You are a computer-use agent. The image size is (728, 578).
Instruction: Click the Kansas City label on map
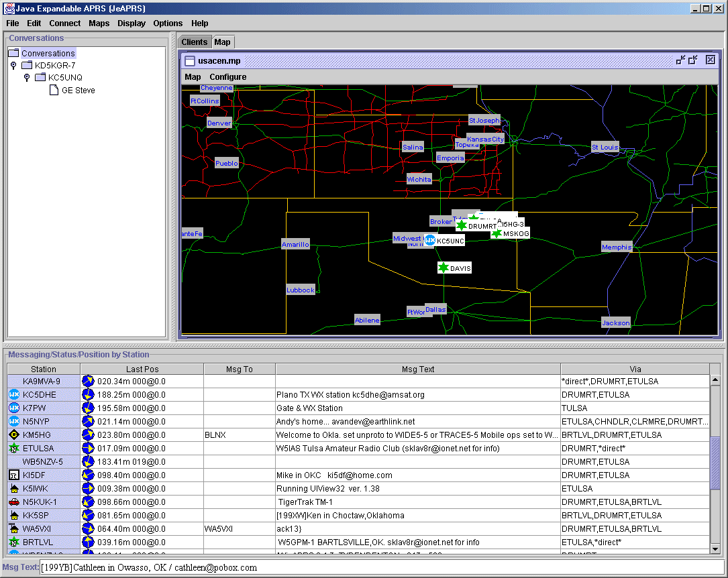click(x=485, y=139)
